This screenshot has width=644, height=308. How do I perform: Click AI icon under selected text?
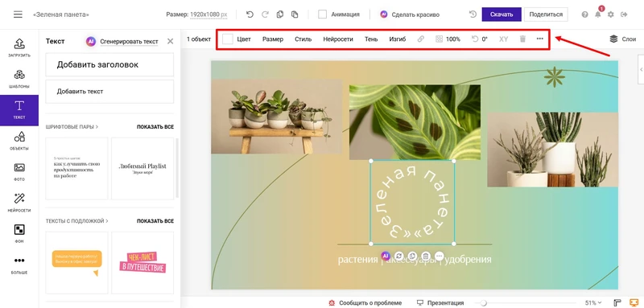385,256
